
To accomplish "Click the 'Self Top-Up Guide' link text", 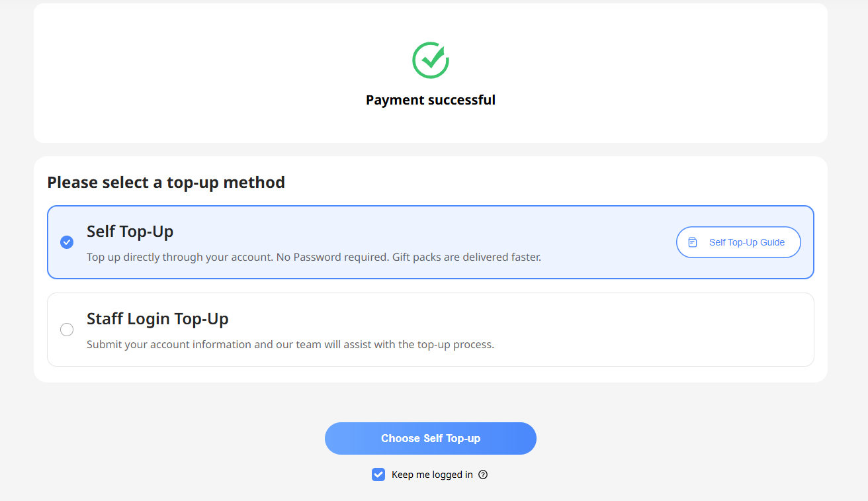I will (747, 242).
